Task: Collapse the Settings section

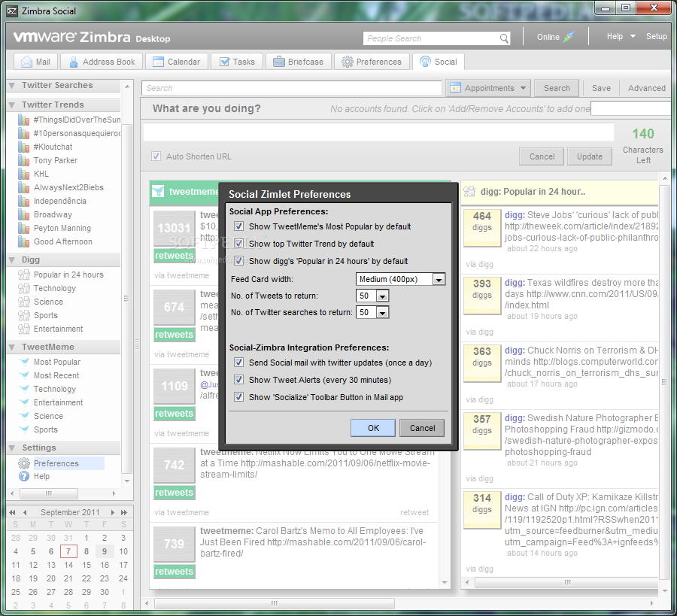Action: [12, 448]
